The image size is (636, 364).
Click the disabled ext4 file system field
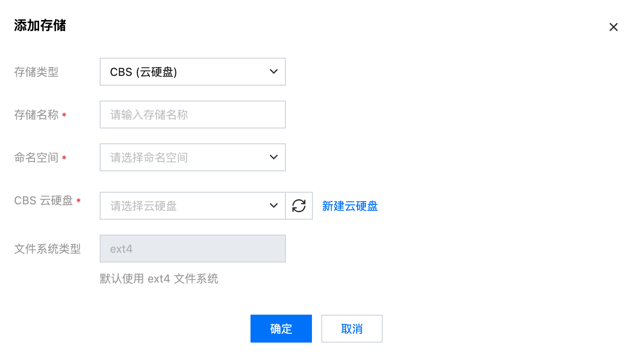coord(192,249)
